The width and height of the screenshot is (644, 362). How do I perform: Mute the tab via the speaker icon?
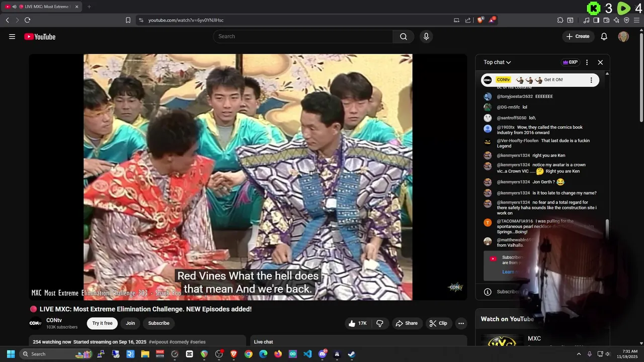pos(14,7)
